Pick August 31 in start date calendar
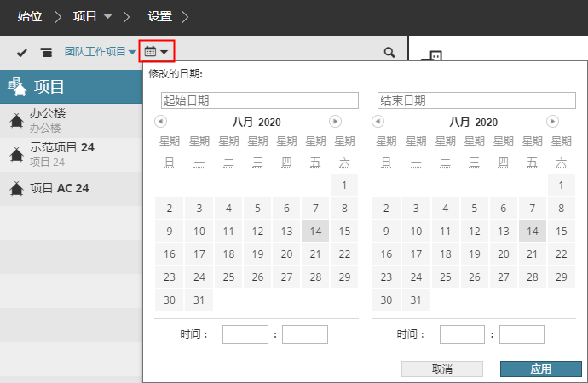This screenshot has width=588, height=383. pyautogui.click(x=199, y=300)
